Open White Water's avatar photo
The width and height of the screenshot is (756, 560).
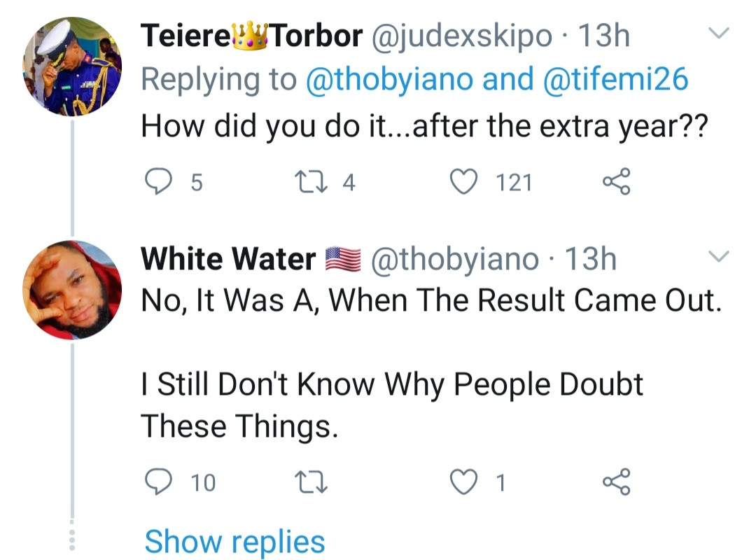(72, 290)
